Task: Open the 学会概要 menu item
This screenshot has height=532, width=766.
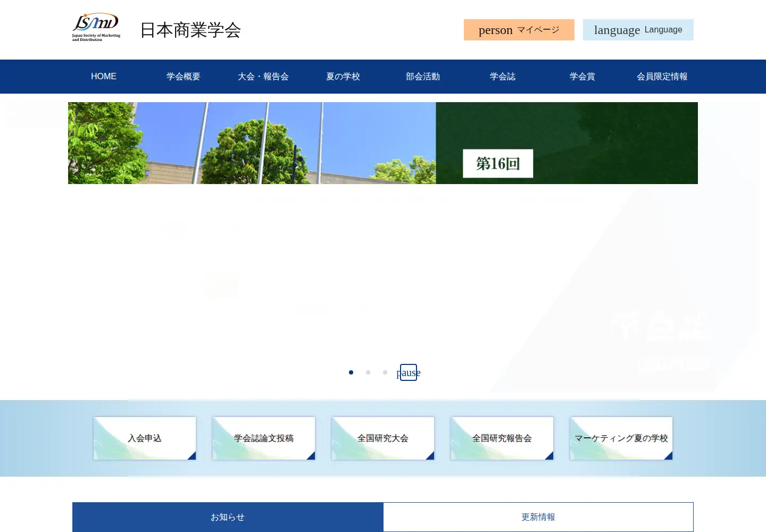Action: tap(184, 77)
